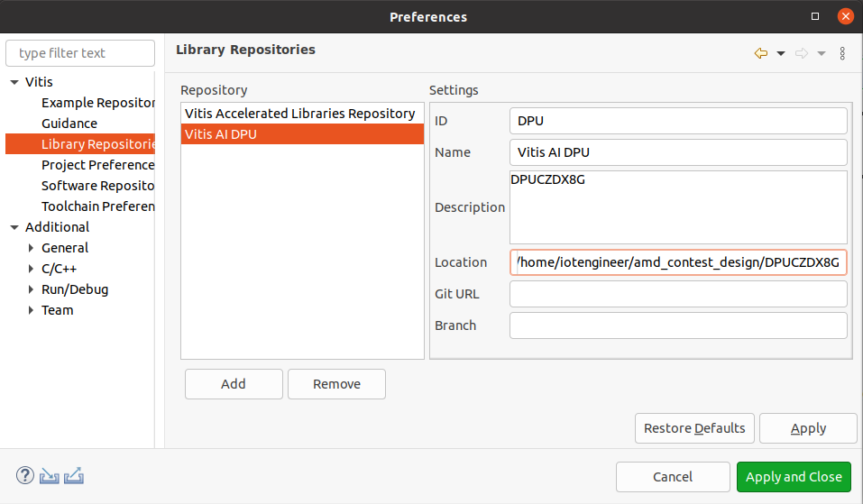This screenshot has width=863, height=504.
Task: Open the back history dropdown arrow
Action: tap(781, 53)
